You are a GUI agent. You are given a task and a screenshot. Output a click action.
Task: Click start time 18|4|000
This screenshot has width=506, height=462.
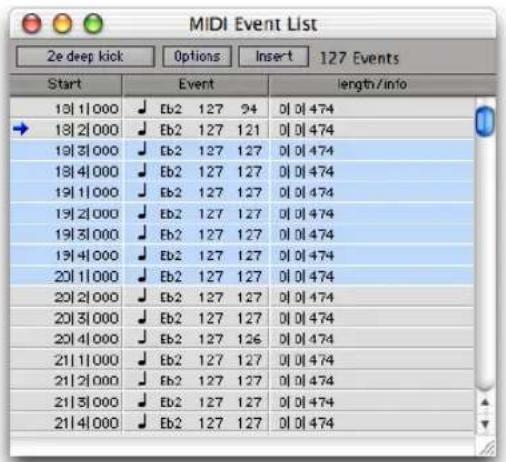87,172
